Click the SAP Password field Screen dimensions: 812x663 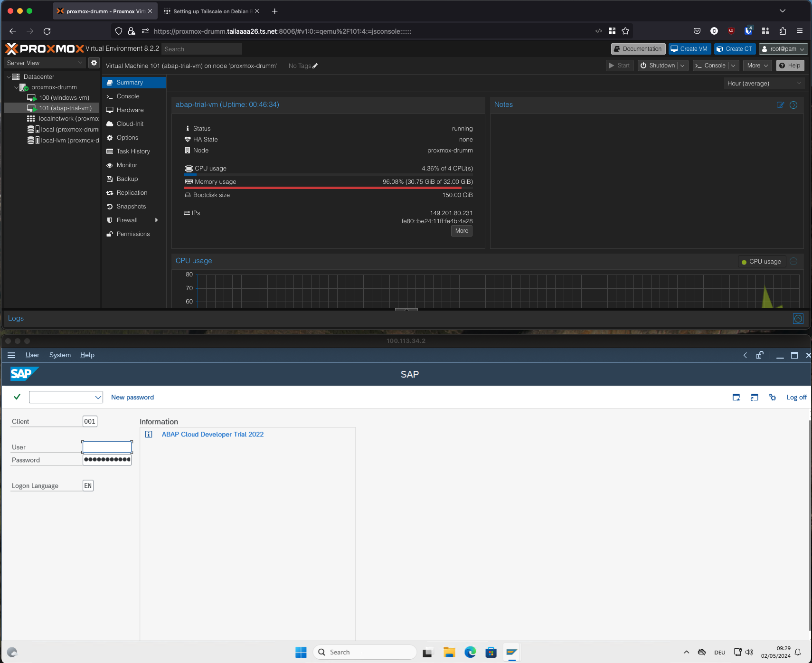107,460
